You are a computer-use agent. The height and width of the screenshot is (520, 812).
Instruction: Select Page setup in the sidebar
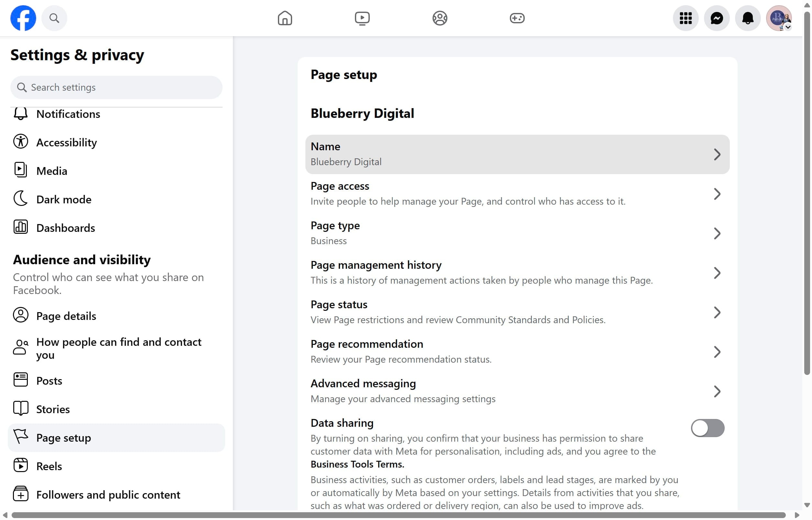116,438
